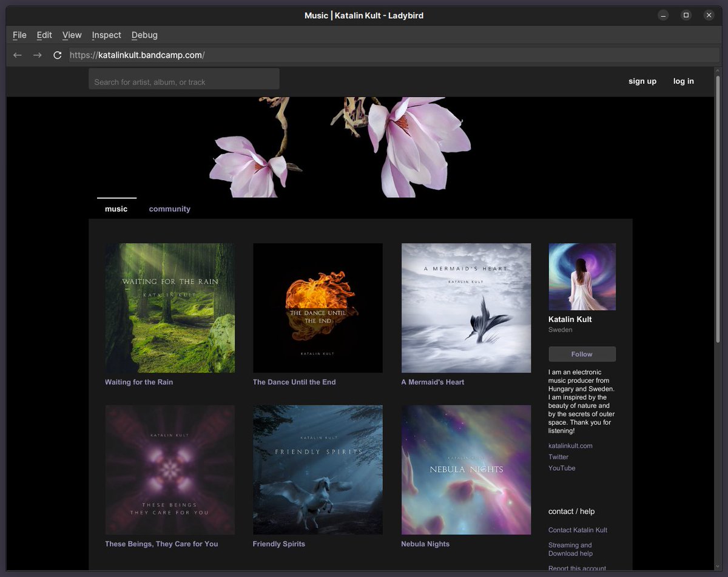Click the Nebula Nights title link

425,544
